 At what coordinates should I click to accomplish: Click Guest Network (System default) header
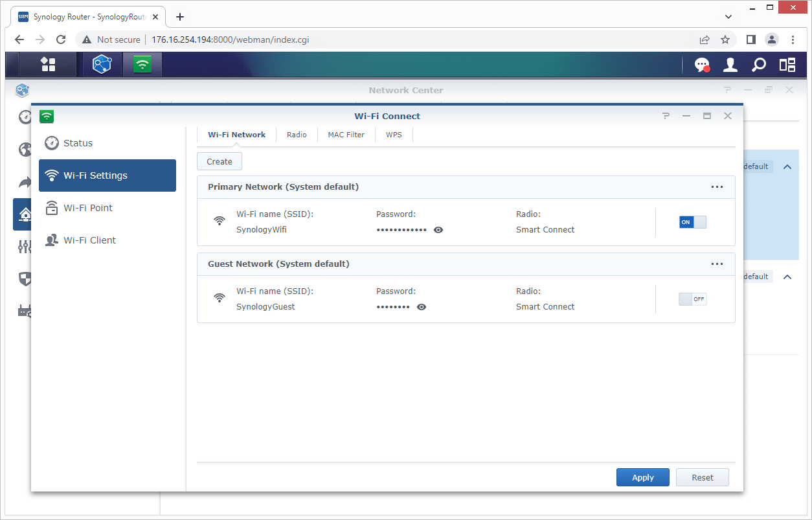tap(278, 264)
